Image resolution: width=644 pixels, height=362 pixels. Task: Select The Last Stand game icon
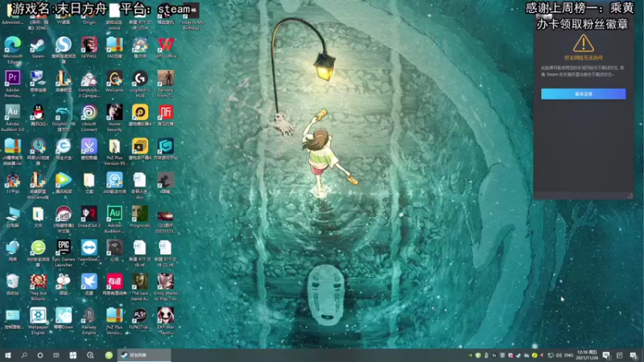click(140, 282)
